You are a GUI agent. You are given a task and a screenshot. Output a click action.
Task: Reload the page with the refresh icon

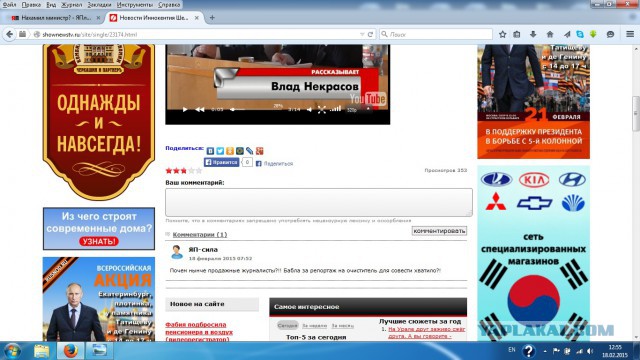coord(370,34)
